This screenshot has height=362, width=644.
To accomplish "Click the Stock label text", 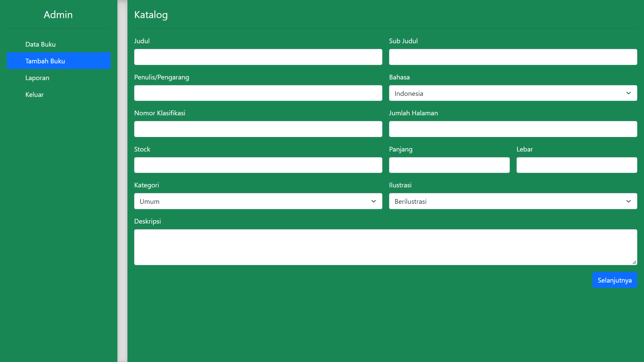I will coord(142,149).
